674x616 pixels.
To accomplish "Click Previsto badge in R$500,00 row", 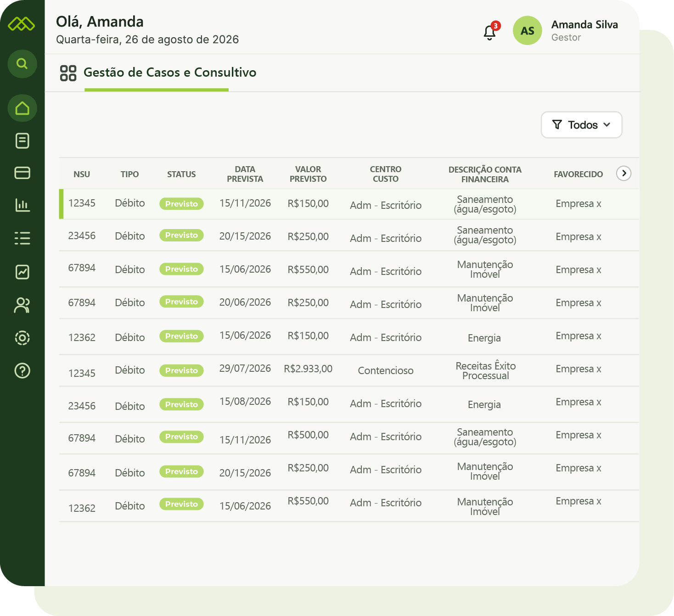I will 181,437.
